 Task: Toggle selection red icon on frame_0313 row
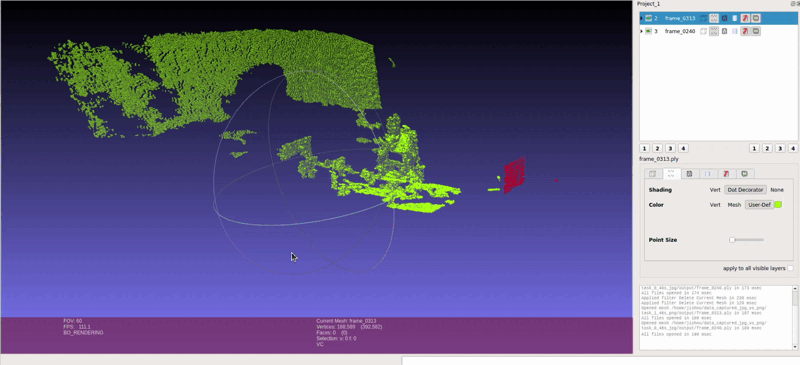(x=745, y=18)
